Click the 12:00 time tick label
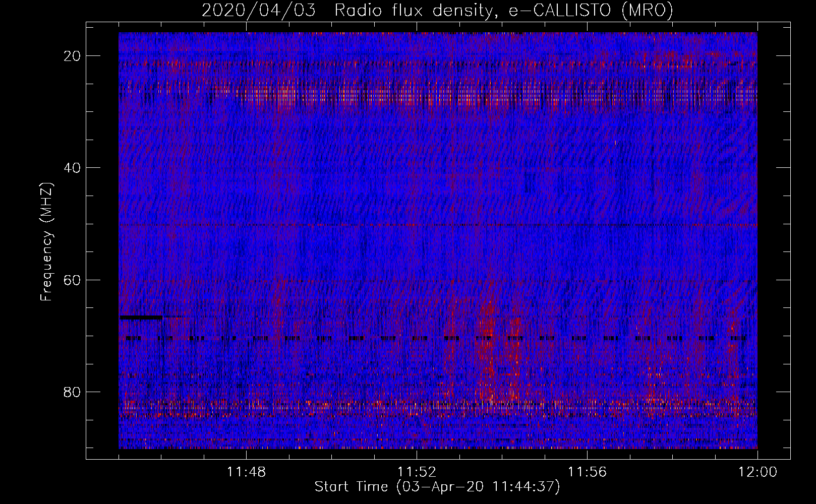Image resolution: width=816 pixels, height=504 pixels. click(x=757, y=472)
